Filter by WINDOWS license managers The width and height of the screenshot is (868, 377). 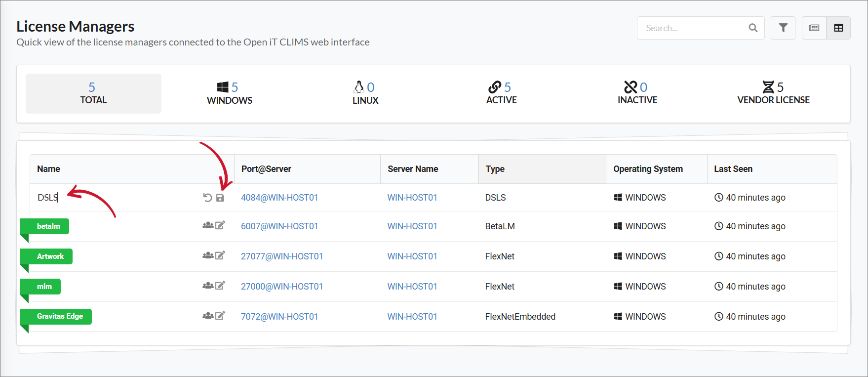pos(230,93)
